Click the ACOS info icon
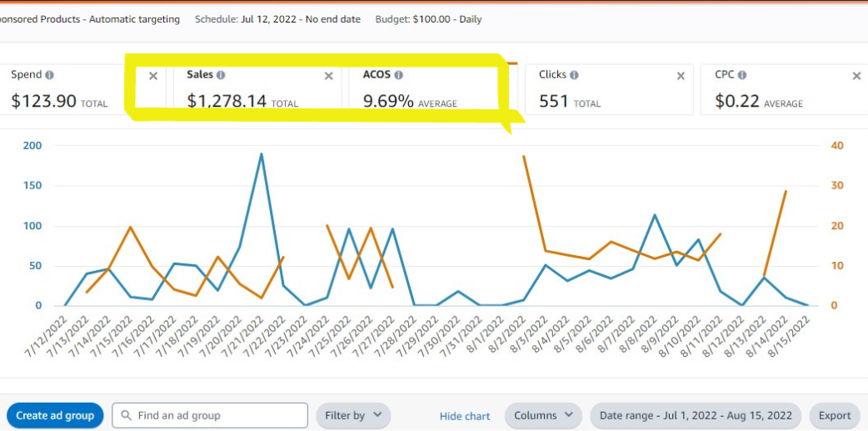This screenshot has width=868, height=431. (x=399, y=75)
